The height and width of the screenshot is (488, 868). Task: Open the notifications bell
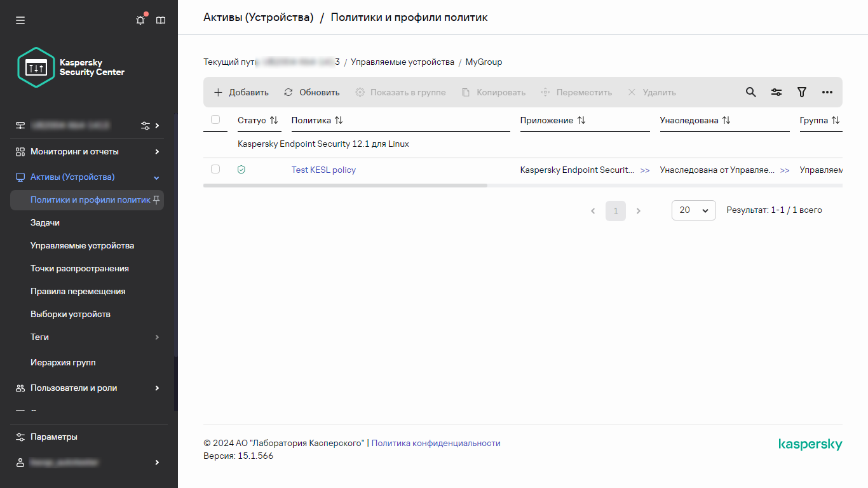[x=140, y=20]
